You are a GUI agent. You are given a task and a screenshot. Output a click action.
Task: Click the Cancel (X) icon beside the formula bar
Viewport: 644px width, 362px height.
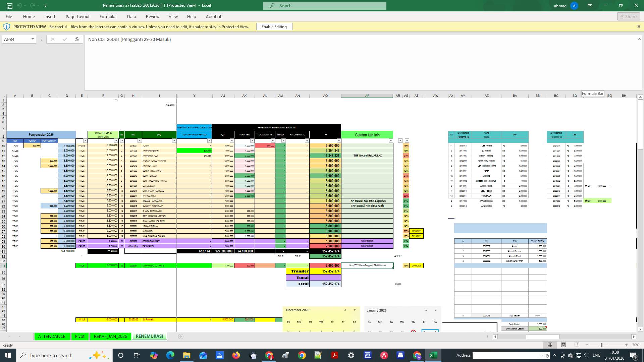pos(52,39)
